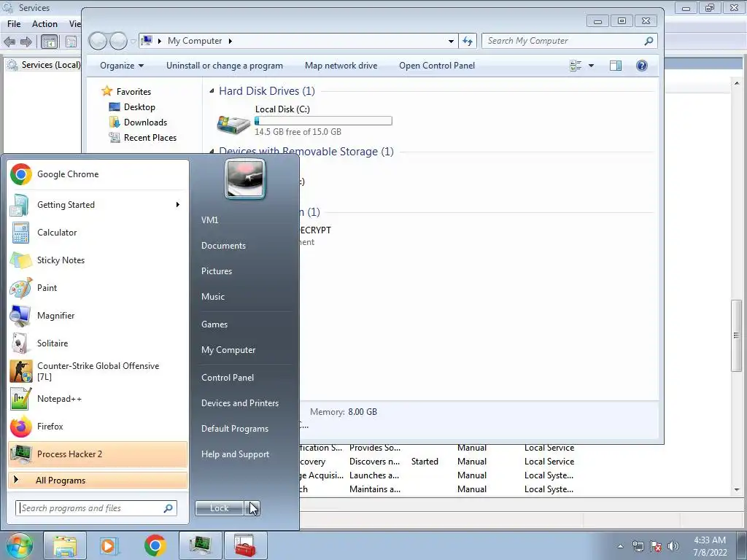Click Favorites header in navigation pane
The image size is (747, 560).
pos(133,91)
